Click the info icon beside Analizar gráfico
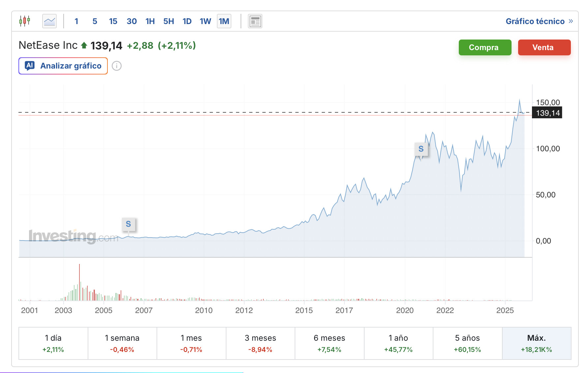 pyautogui.click(x=117, y=66)
